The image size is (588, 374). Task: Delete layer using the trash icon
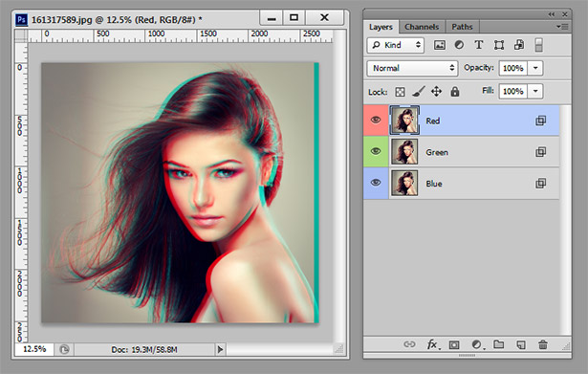pos(543,344)
